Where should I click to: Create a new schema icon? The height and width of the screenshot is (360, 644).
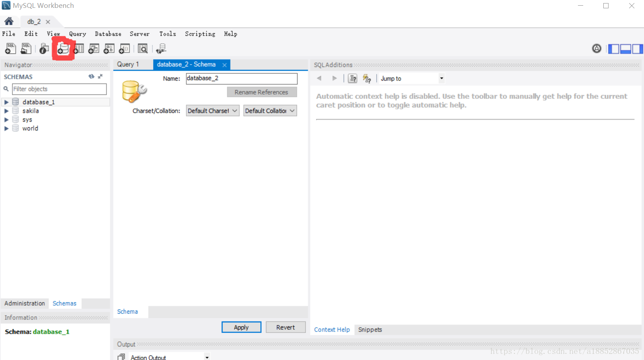point(63,49)
